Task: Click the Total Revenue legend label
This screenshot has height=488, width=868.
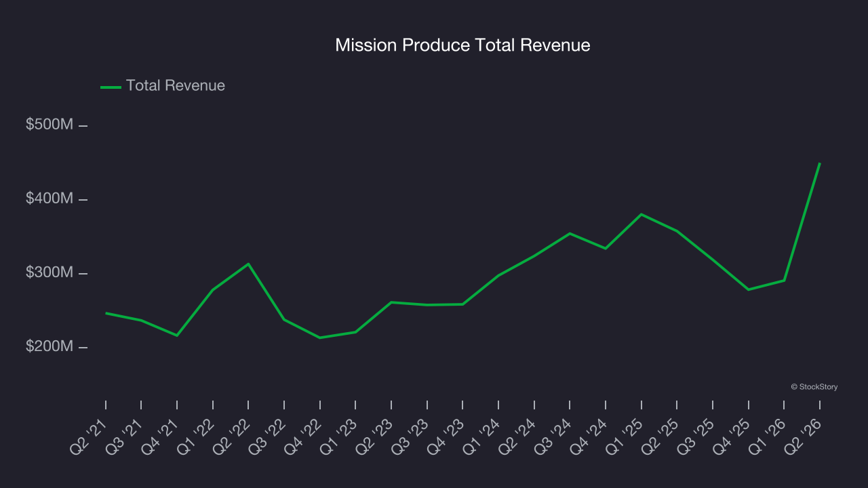Action: (x=176, y=86)
